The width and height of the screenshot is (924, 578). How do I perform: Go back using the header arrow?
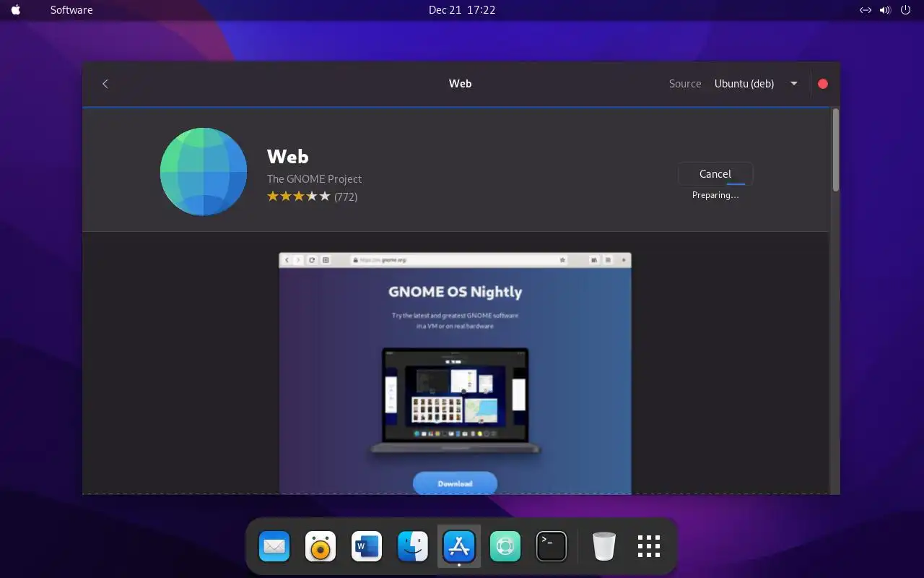pos(105,84)
